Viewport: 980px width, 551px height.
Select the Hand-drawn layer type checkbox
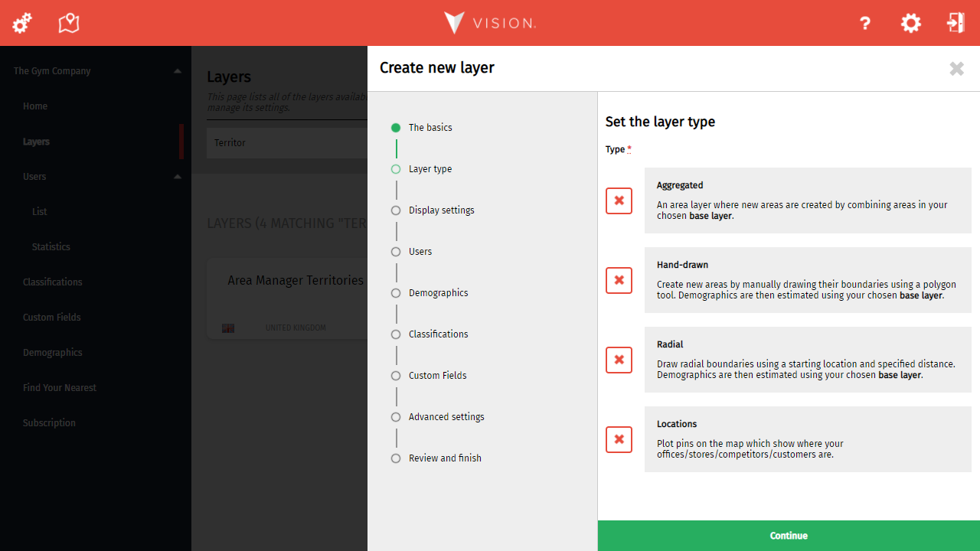619,280
